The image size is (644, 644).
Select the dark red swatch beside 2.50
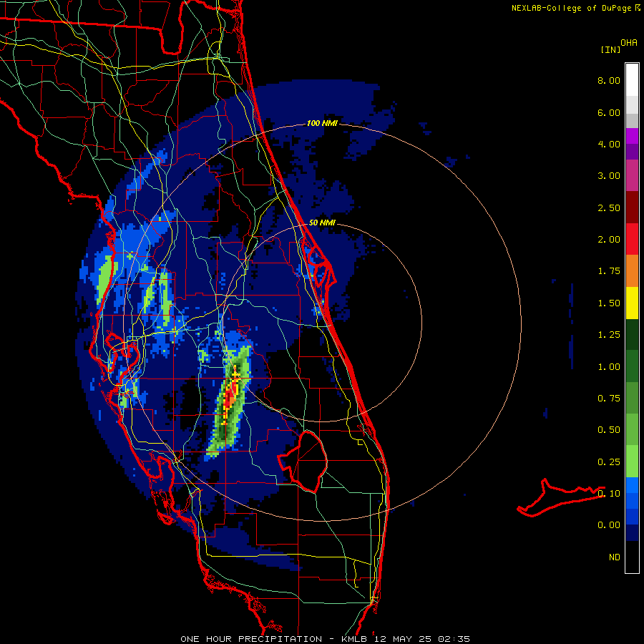tap(632, 208)
